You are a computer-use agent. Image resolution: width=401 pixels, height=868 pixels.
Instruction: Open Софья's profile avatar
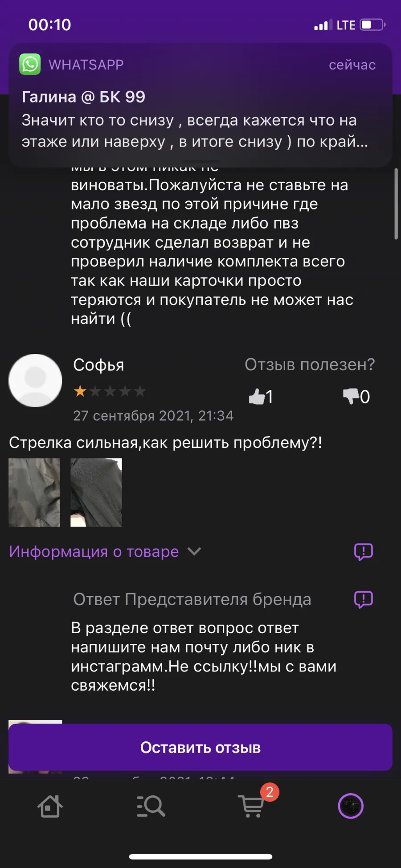[x=35, y=381]
